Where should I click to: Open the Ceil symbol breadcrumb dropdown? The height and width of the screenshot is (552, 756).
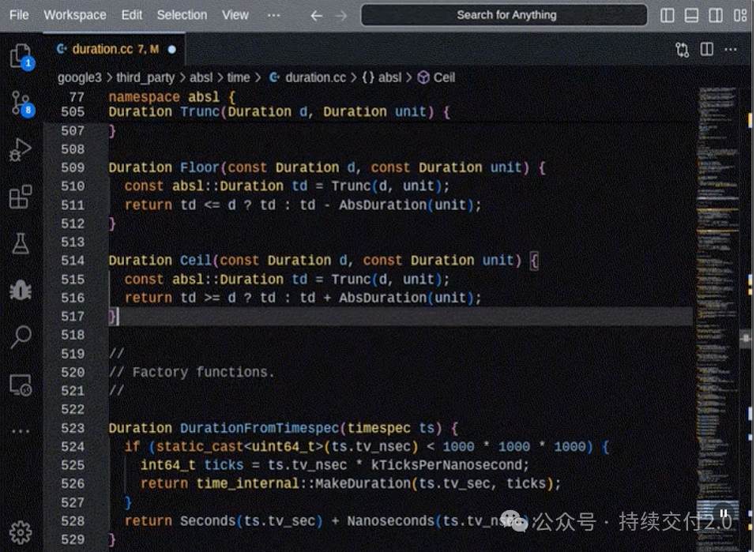[436, 77]
